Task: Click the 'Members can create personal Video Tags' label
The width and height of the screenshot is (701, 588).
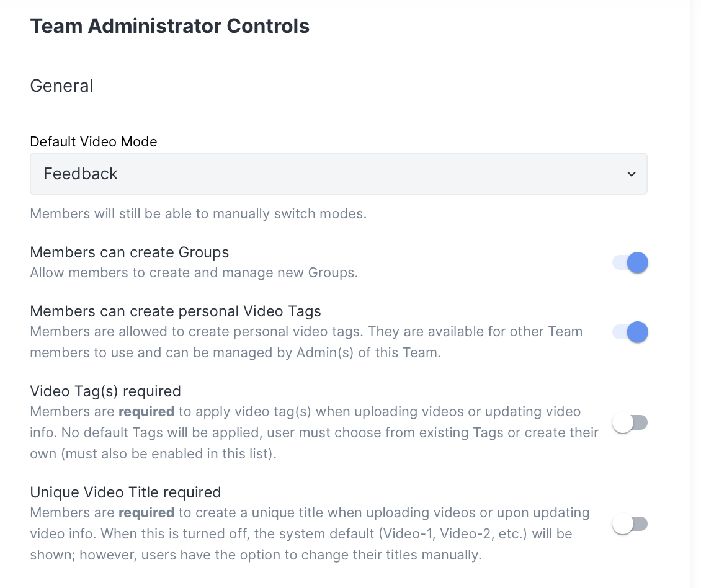Action: coord(176,311)
